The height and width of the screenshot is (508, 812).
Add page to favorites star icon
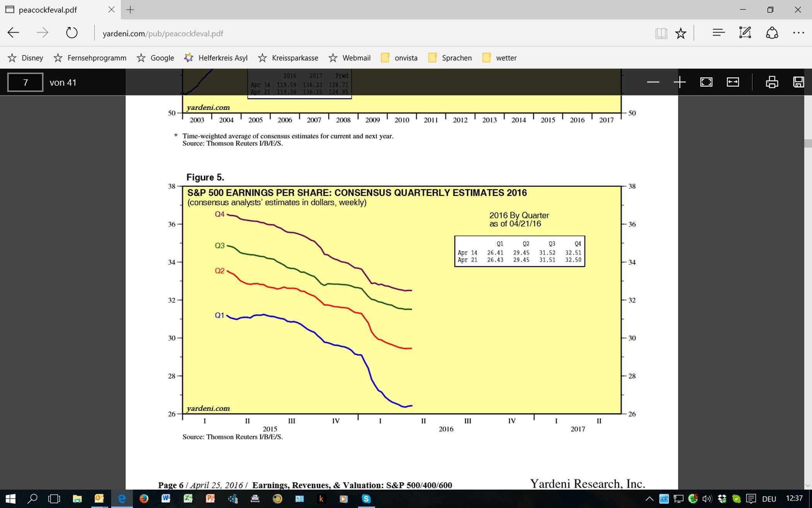(x=681, y=33)
